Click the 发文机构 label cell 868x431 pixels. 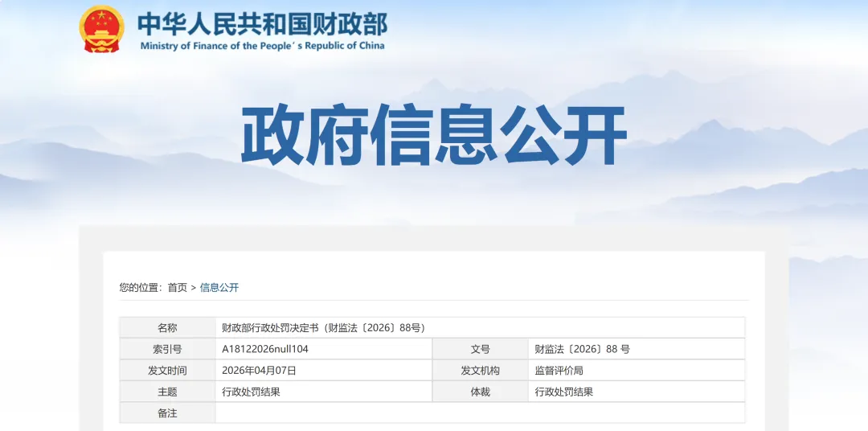[480, 371]
